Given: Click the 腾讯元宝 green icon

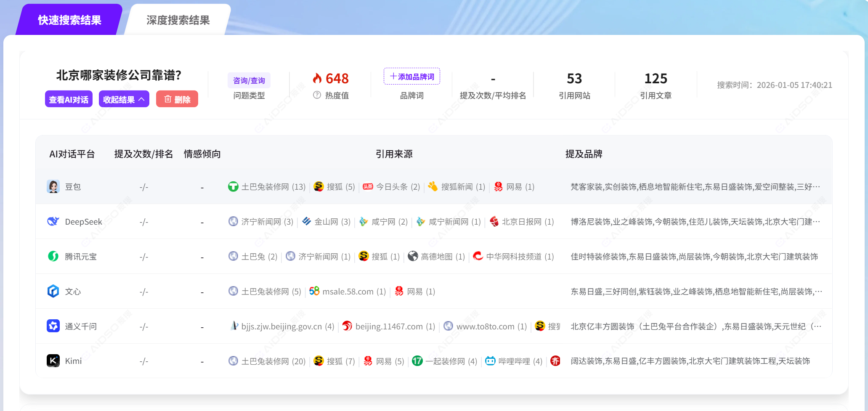Looking at the screenshot, I should (x=53, y=256).
